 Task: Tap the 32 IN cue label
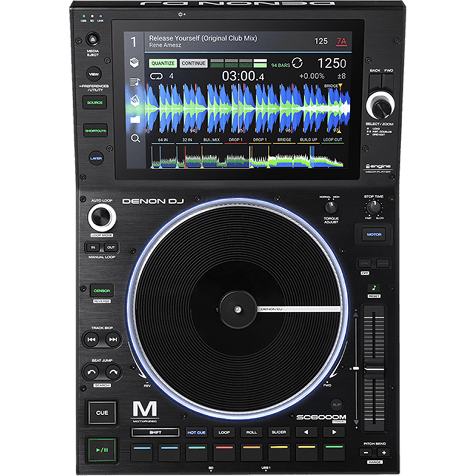click(x=187, y=140)
